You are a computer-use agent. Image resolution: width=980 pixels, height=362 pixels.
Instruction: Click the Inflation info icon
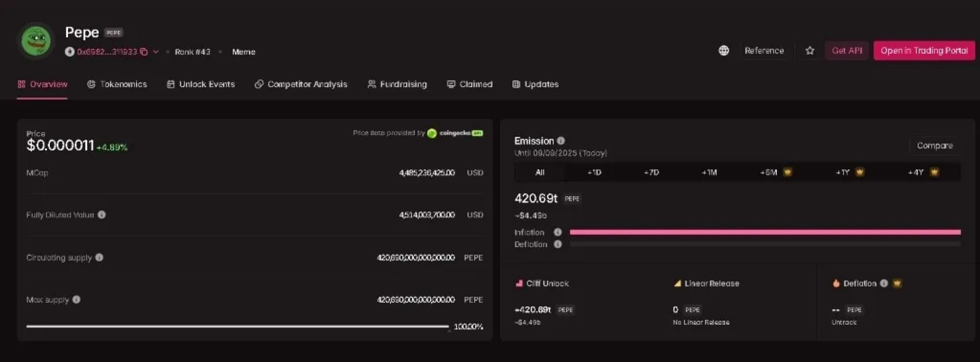coord(558,232)
